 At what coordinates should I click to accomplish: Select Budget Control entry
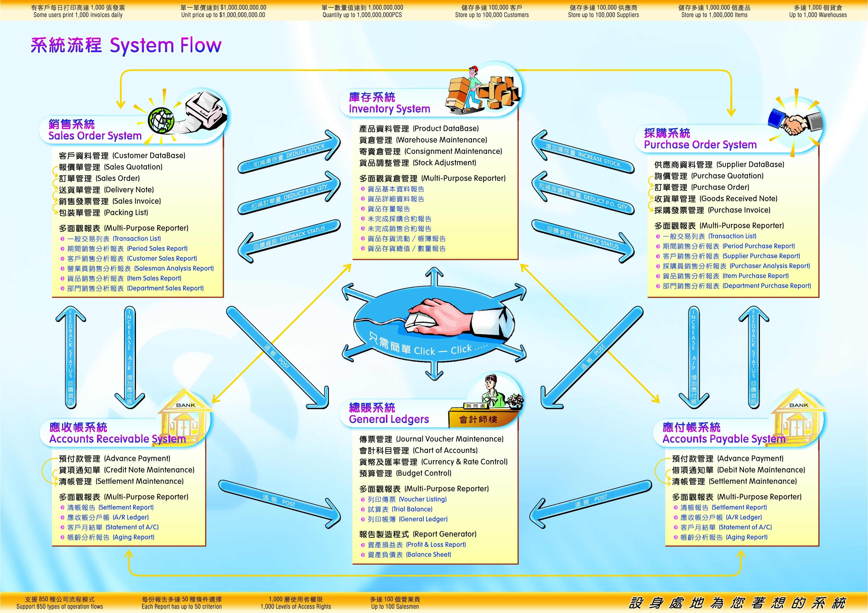(405, 473)
